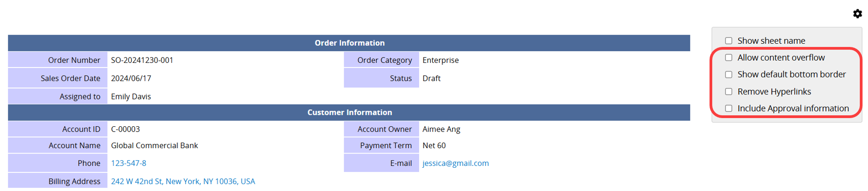This screenshot has height=191, width=868.
Task: Select the Order Information section header
Action: click(x=349, y=43)
